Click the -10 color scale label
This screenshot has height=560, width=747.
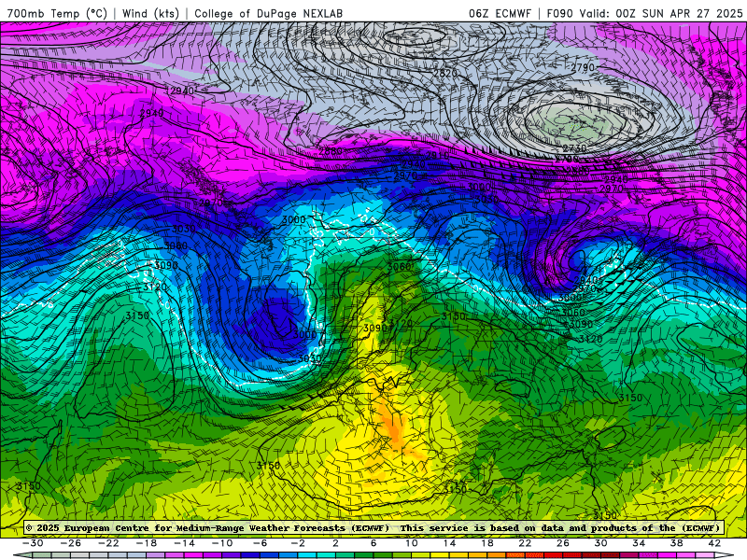222,543
